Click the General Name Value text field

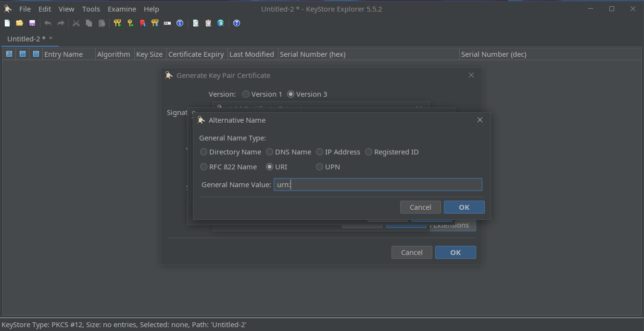coord(378,185)
